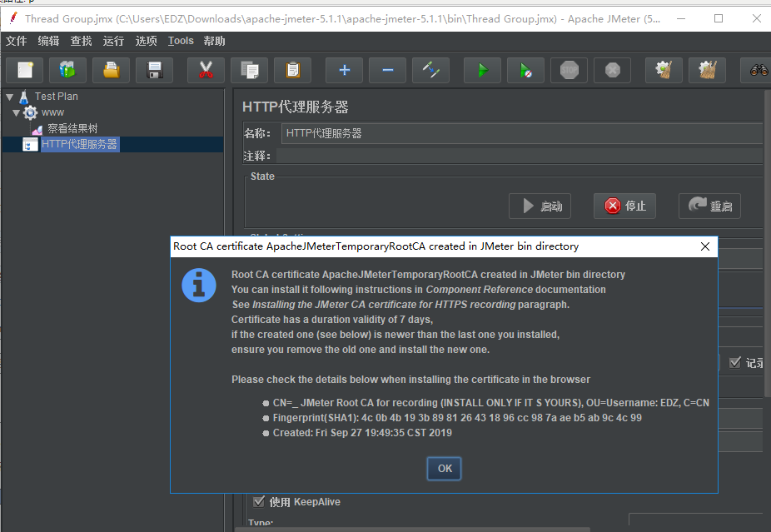Open the 文件 menu

(x=16, y=41)
